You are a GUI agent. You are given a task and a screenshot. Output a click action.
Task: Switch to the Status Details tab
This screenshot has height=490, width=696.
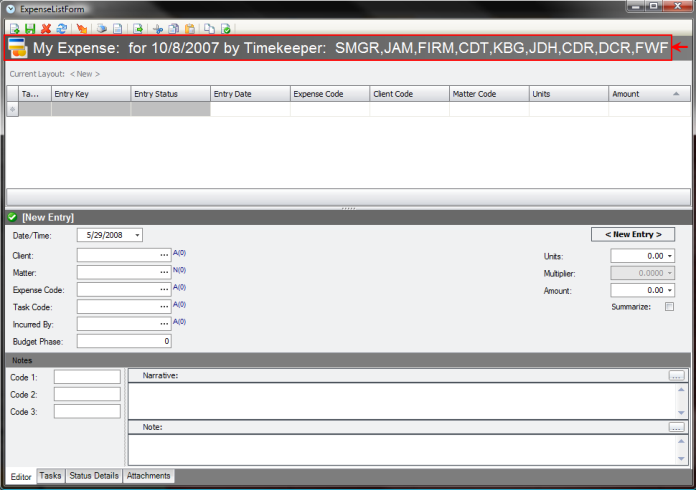93,476
